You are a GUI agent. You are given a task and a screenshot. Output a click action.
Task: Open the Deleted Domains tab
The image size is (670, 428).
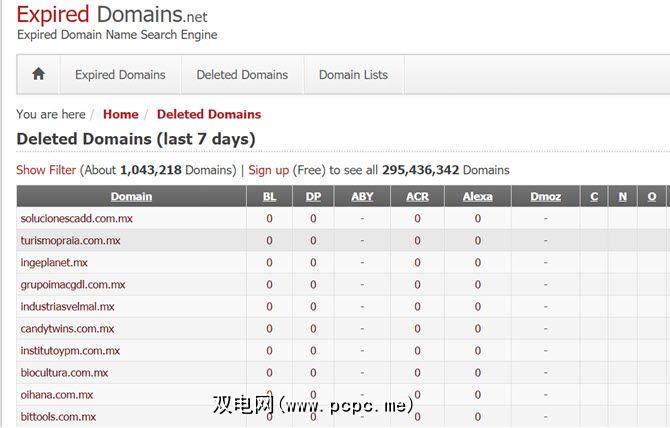point(242,75)
